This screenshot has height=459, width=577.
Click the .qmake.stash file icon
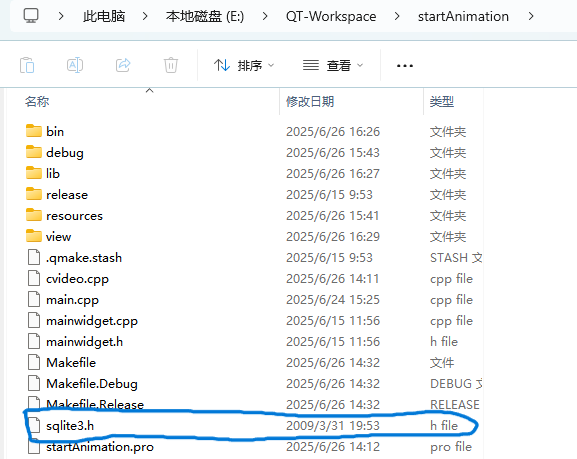pos(34,257)
